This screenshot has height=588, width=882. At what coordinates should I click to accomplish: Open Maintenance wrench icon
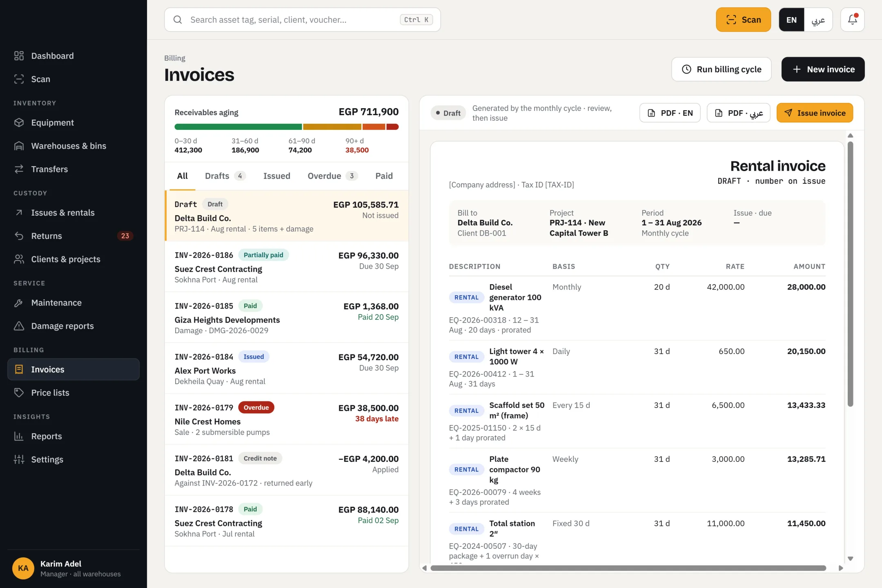[x=19, y=303]
